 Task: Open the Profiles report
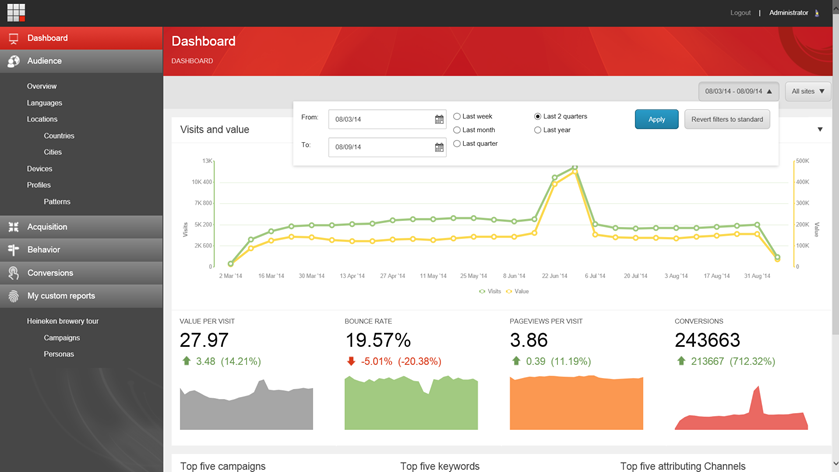pyautogui.click(x=39, y=185)
